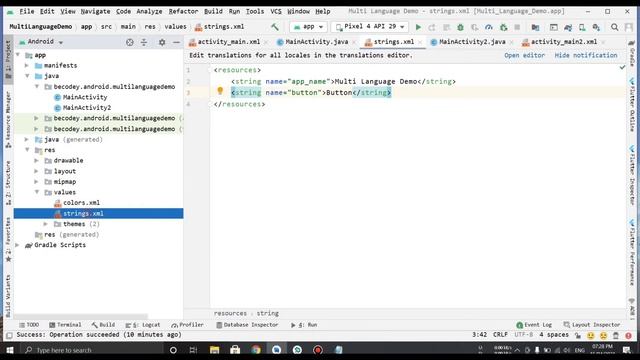Click the 4 spaces indent indicator

click(553, 335)
